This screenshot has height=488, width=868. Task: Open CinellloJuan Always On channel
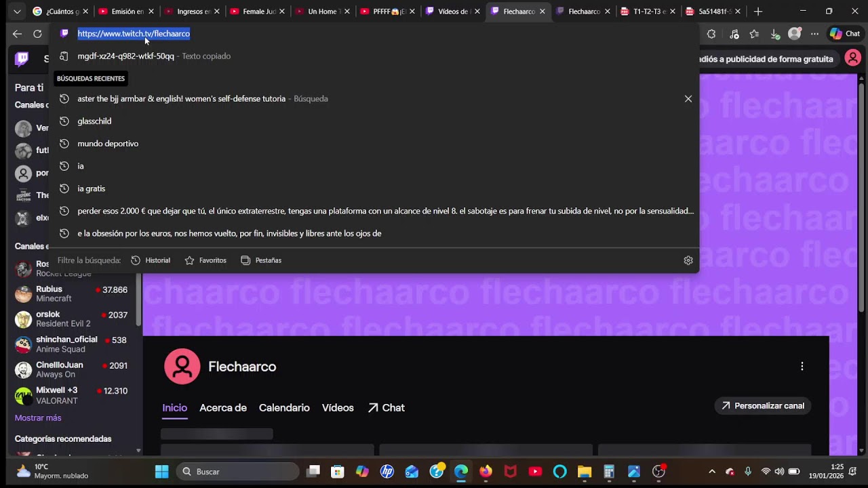click(71, 369)
